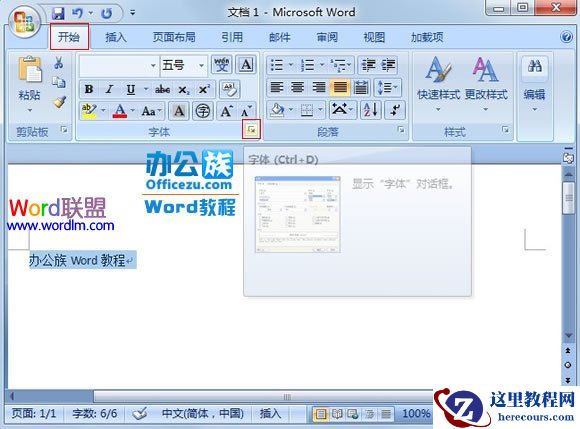Expand the font name combo box

(x=153, y=66)
